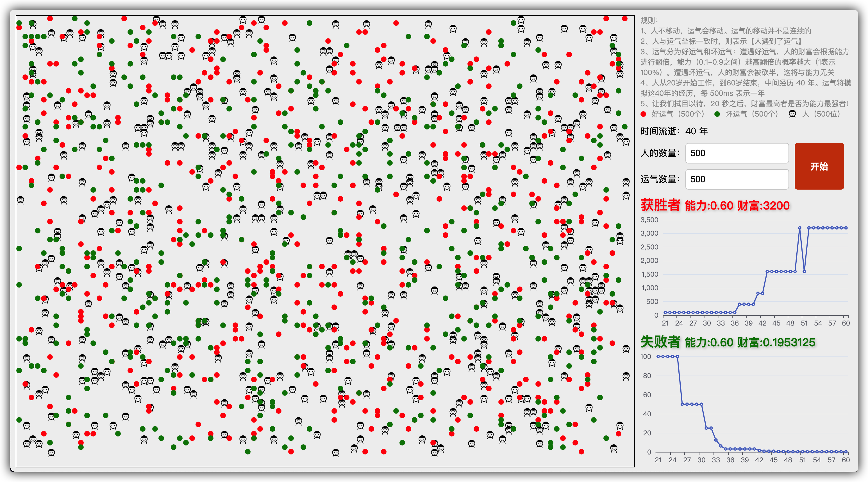Click the 100 y-axis label on loser chart
The height and width of the screenshot is (482, 868).
646,356
